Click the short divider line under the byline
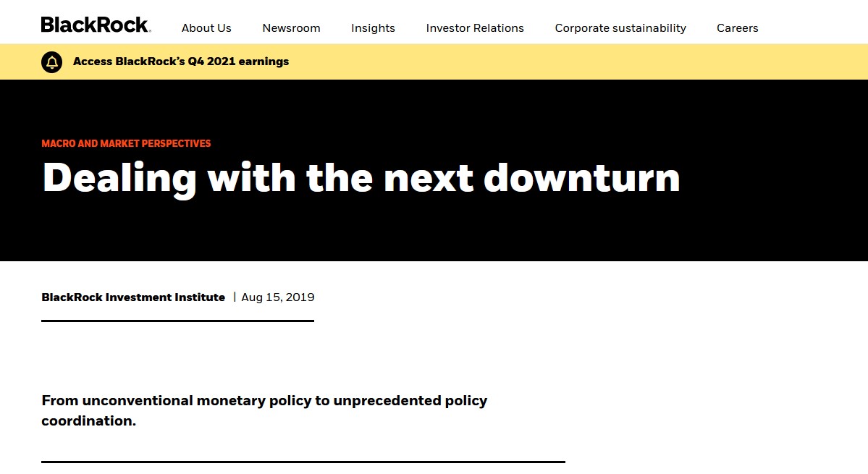The image size is (868, 474). pos(177,321)
